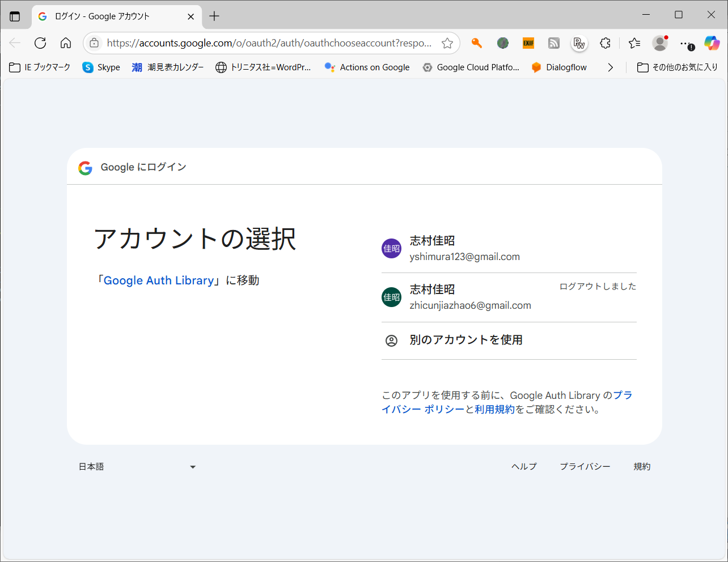The image size is (728, 562).
Task: Open the browser profile avatar
Action: click(659, 43)
